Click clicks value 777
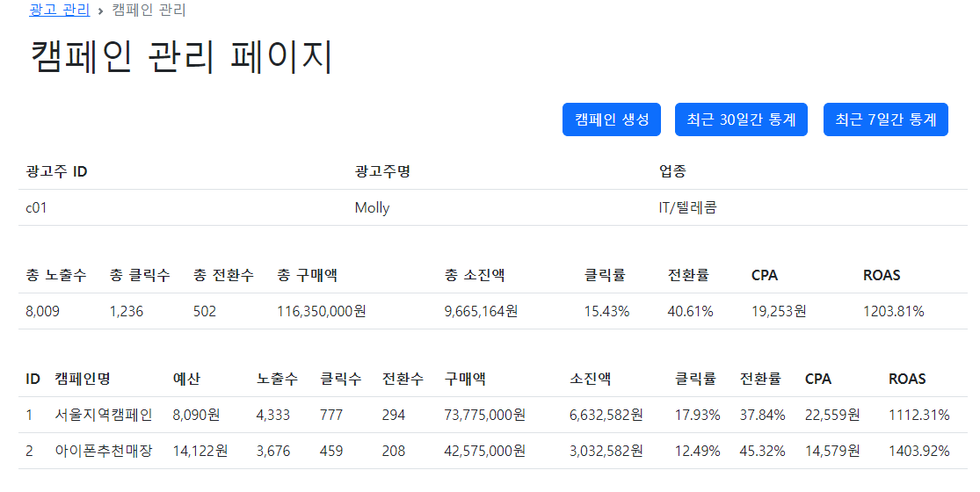980x492 pixels. click(331, 416)
